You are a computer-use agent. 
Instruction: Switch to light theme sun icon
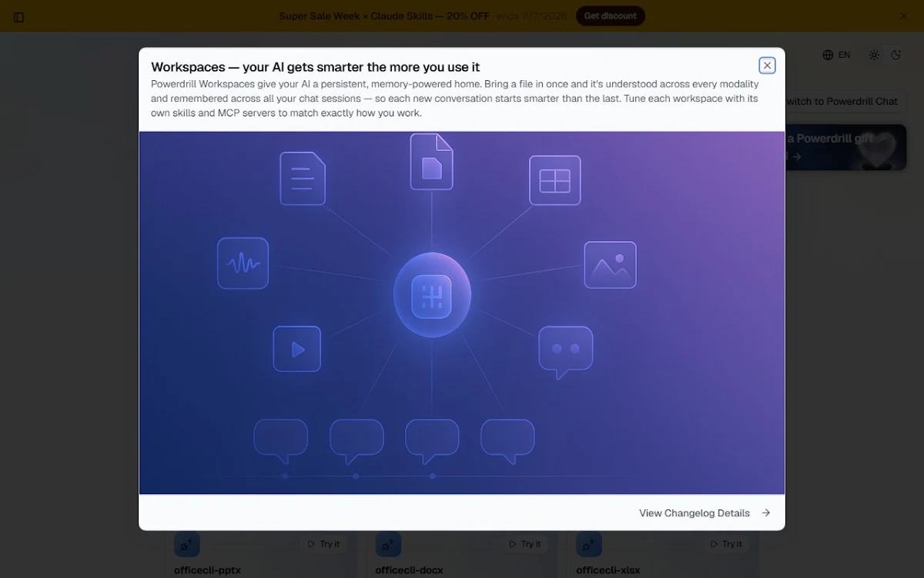tap(874, 55)
